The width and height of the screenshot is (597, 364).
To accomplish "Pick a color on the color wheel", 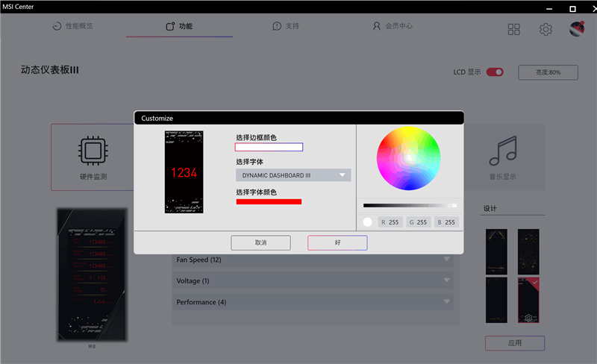I will click(408, 158).
